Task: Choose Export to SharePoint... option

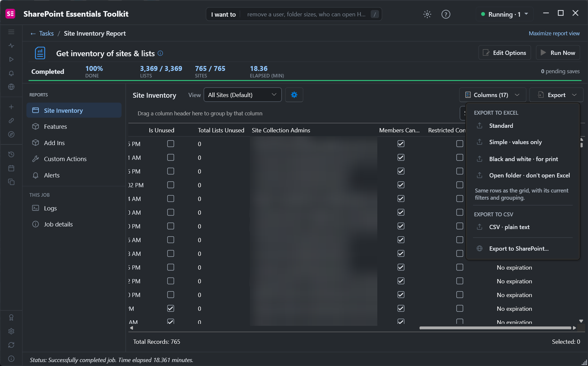Action: pyautogui.click(x=523, y=249)
